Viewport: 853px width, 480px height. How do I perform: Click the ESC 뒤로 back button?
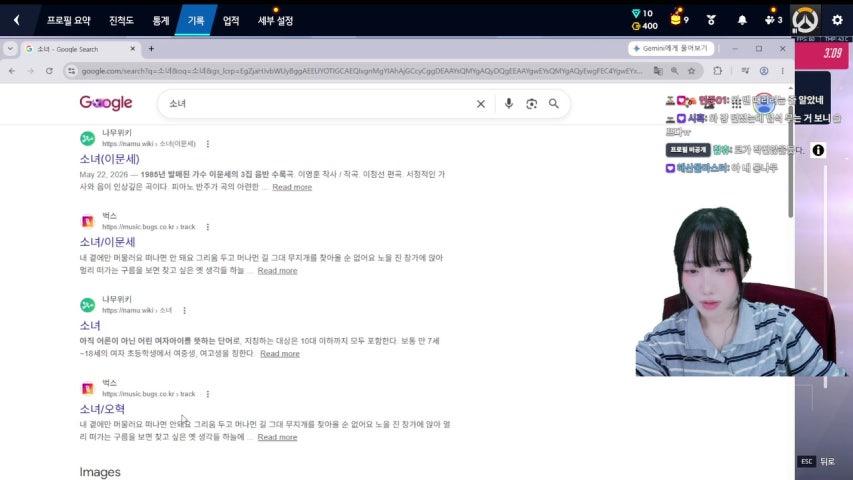coord(817,461)
